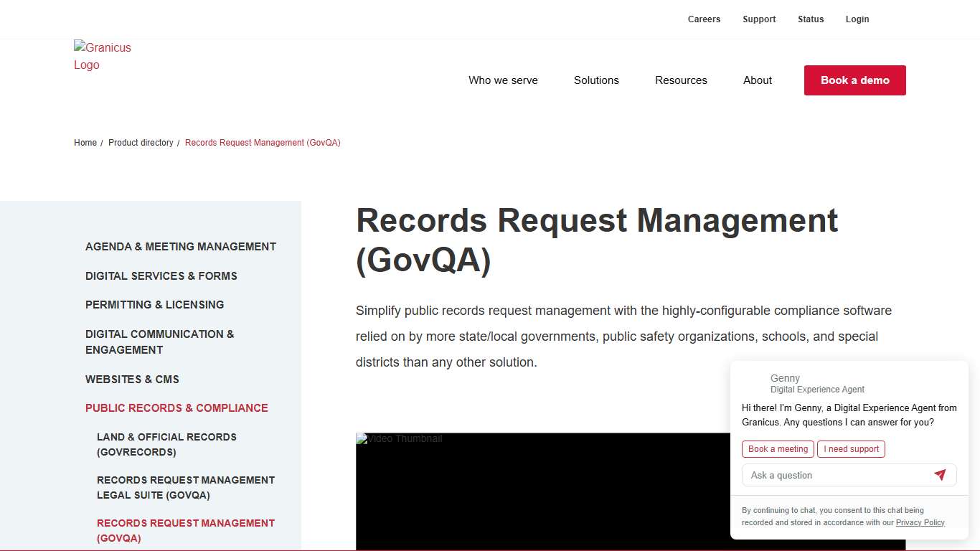Navigate to Home via the breadcrumb

click(x=85, y=143)
